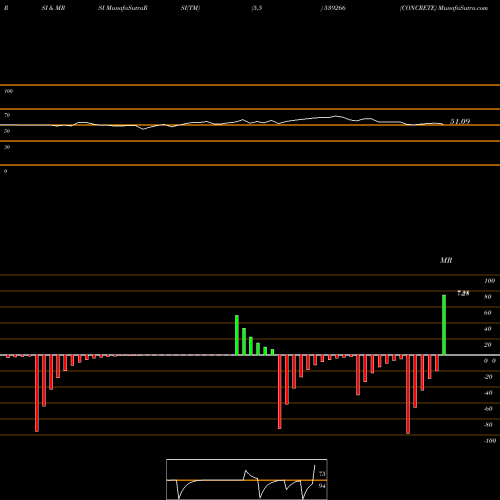Click the MR axis label -20
500x500 pixels.
point(488,377)
